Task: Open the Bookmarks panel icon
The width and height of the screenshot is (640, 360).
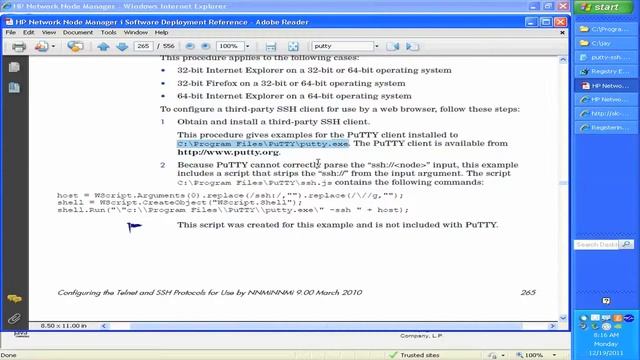Action: click(14, 87)
